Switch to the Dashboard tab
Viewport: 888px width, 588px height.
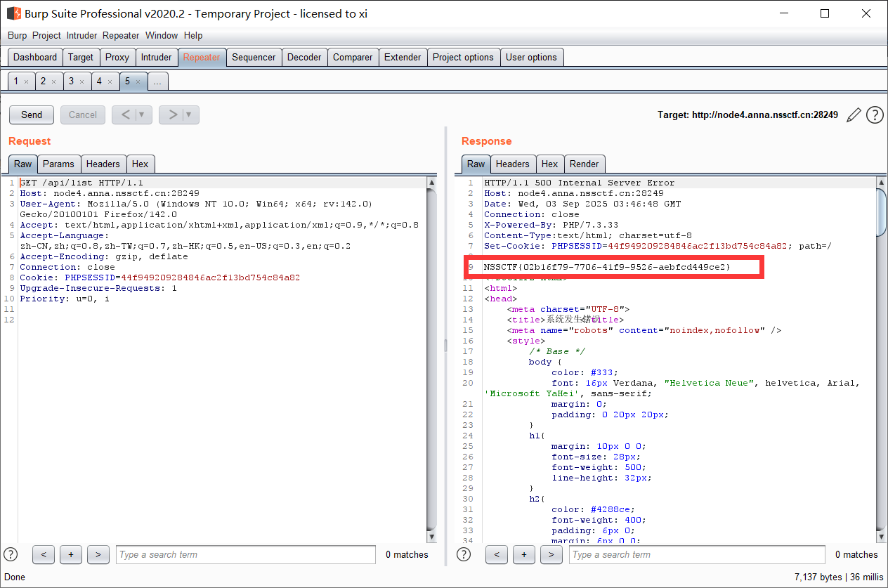(x=35, y=58)
